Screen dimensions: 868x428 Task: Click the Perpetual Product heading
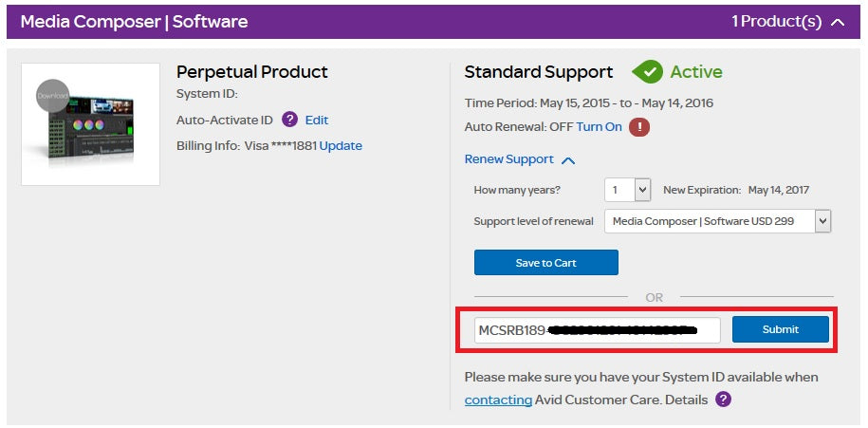(x=252, y=72)
